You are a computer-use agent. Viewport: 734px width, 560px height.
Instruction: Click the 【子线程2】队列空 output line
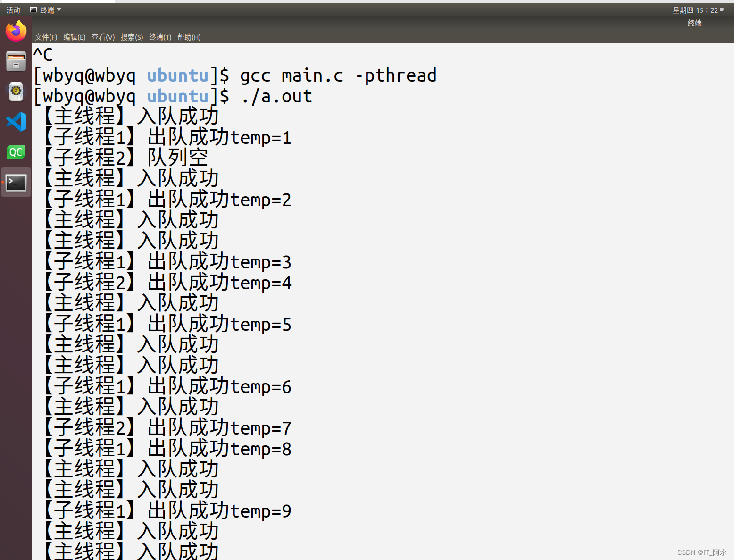tap(125, 158)
